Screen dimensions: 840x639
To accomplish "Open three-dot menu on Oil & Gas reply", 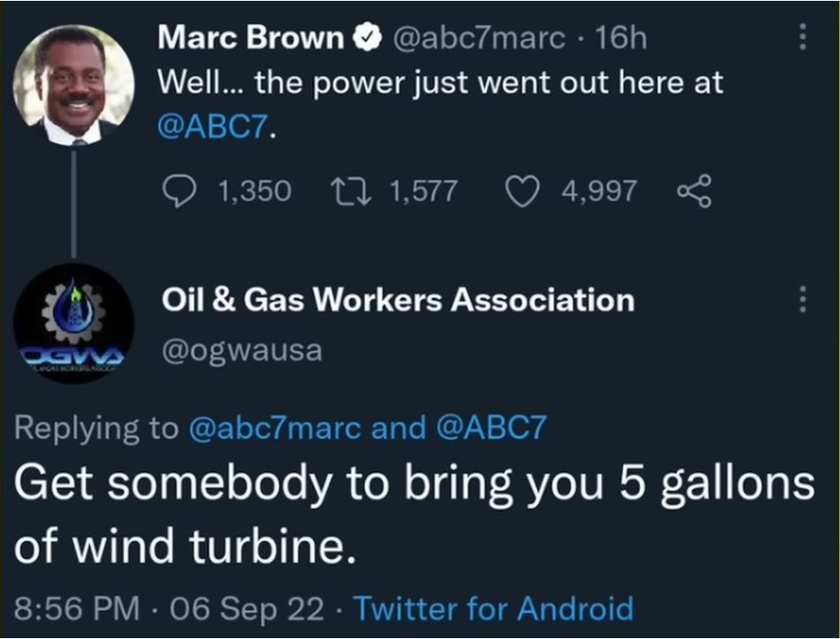I will 803,299.
